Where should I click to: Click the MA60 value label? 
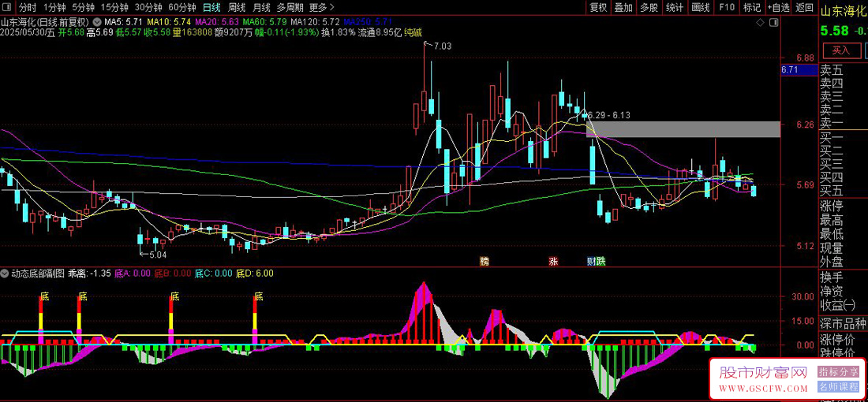point(264,22)
